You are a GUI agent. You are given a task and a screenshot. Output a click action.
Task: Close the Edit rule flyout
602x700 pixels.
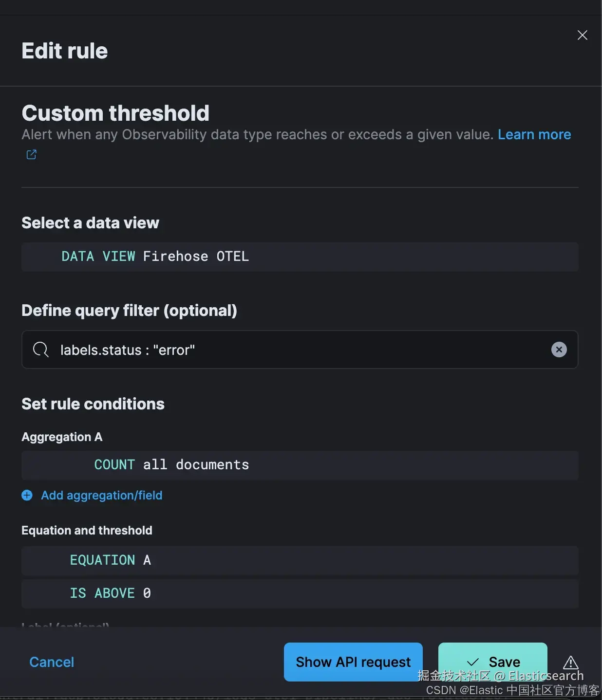582,35
